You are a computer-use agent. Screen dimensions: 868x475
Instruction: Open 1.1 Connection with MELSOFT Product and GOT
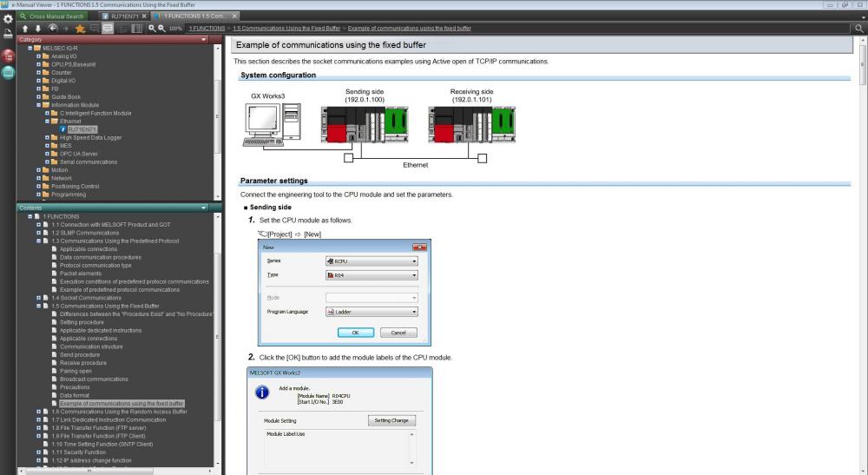point(111,225)
